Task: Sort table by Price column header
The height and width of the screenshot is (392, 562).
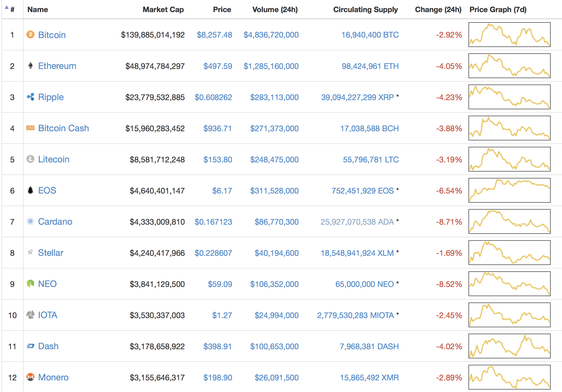Action: point(222,10)
